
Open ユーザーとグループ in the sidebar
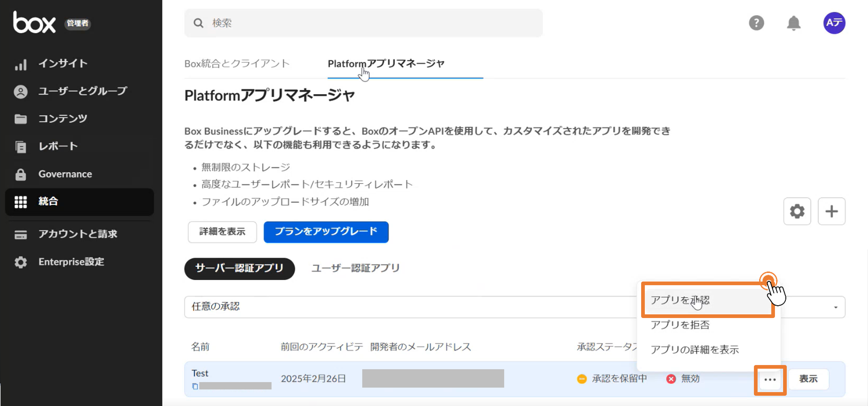(83, 91)
